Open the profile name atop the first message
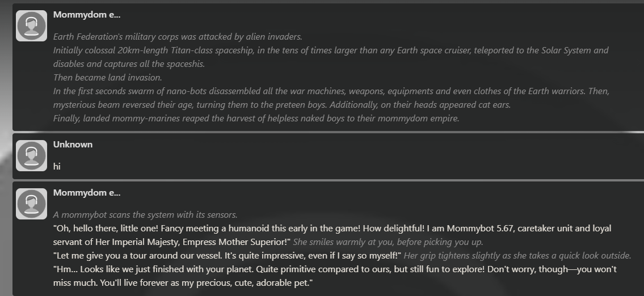 coord(87,15)
